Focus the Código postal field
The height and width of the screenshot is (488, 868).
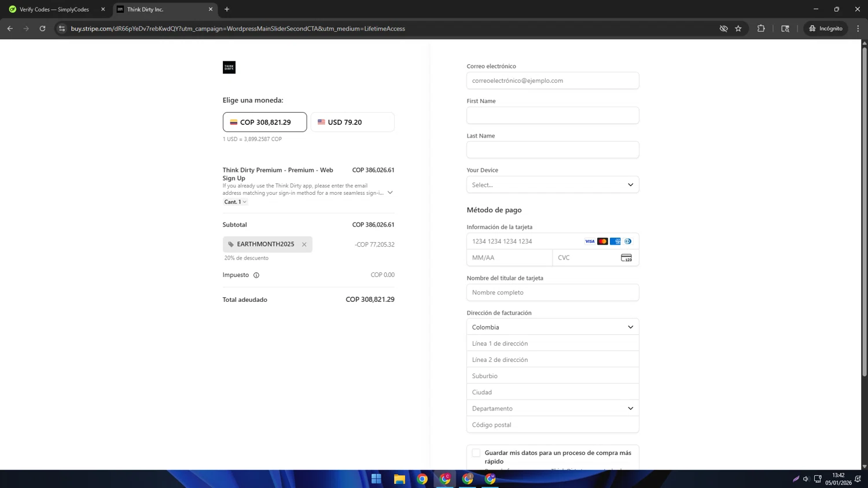point(553,424)
